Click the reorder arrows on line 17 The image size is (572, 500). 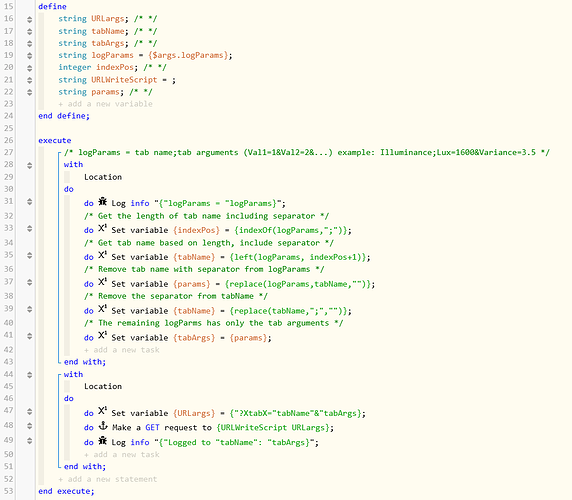pyautogui.click(x=30, y=32)
